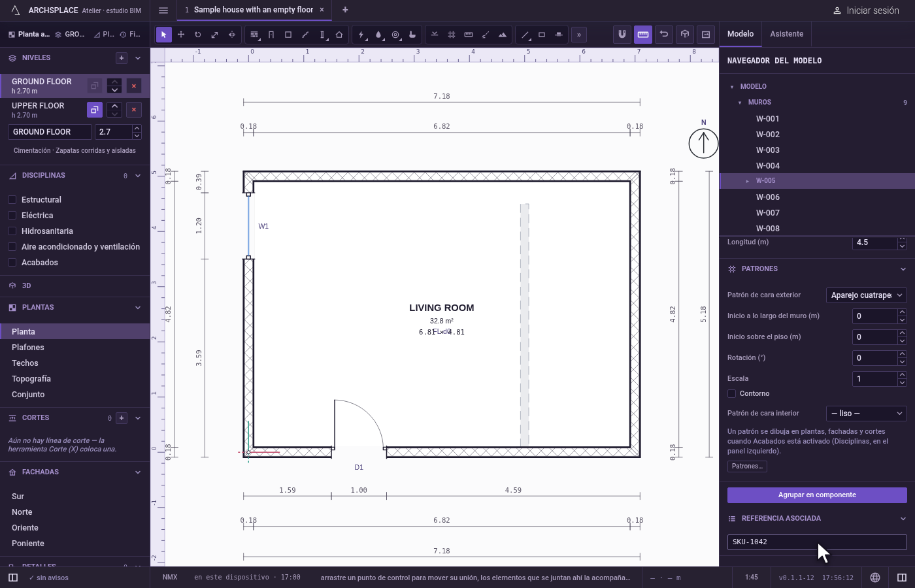The image size is (915, 588).
Task: Collapse the FACHADAS section chevron
Action: pyautogui.click(x=138, y=472)
